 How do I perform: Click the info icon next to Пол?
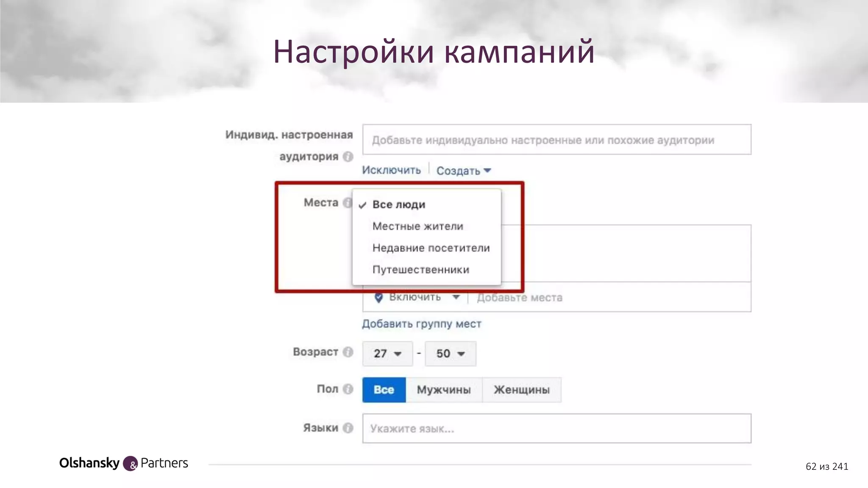point(348,389)
